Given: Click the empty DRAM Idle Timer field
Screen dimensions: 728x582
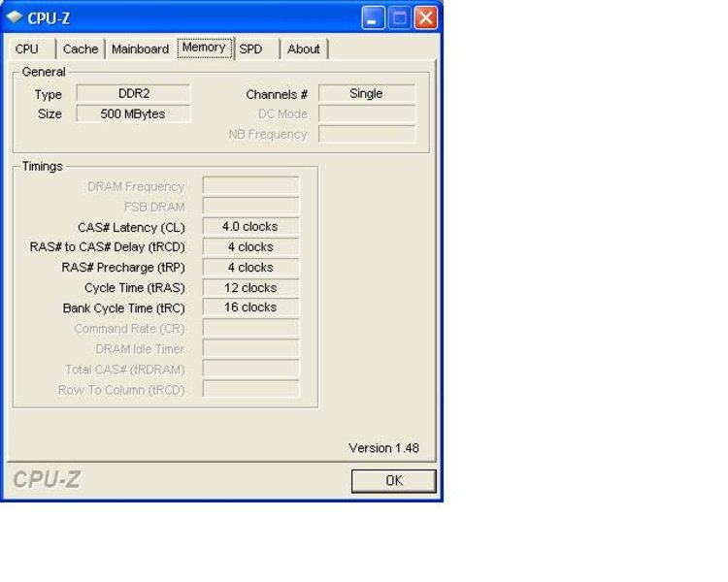Looking at the screenshot, I should [x=250, y=348].
